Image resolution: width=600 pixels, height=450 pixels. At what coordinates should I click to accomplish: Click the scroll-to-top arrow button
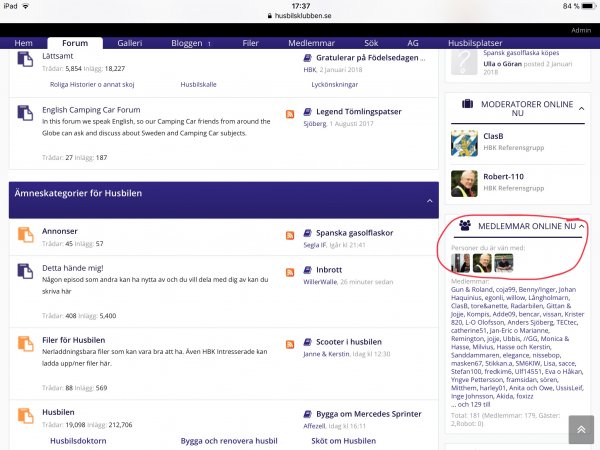coord(580,429)
